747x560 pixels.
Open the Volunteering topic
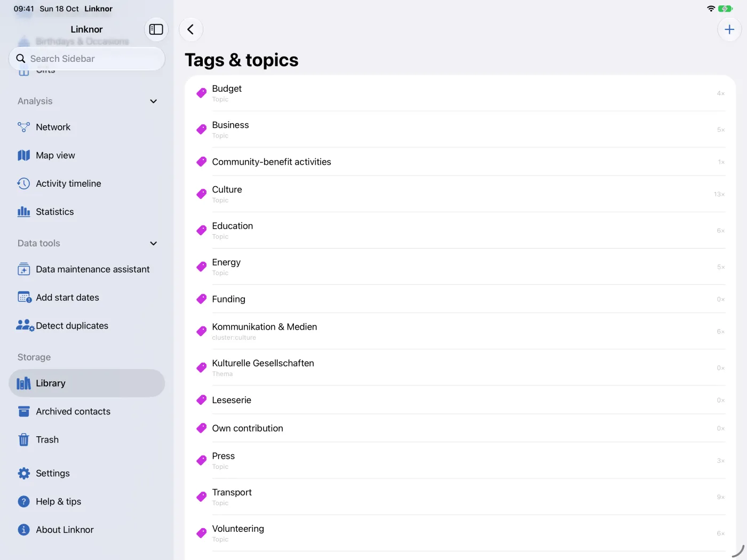click(460, 533)
